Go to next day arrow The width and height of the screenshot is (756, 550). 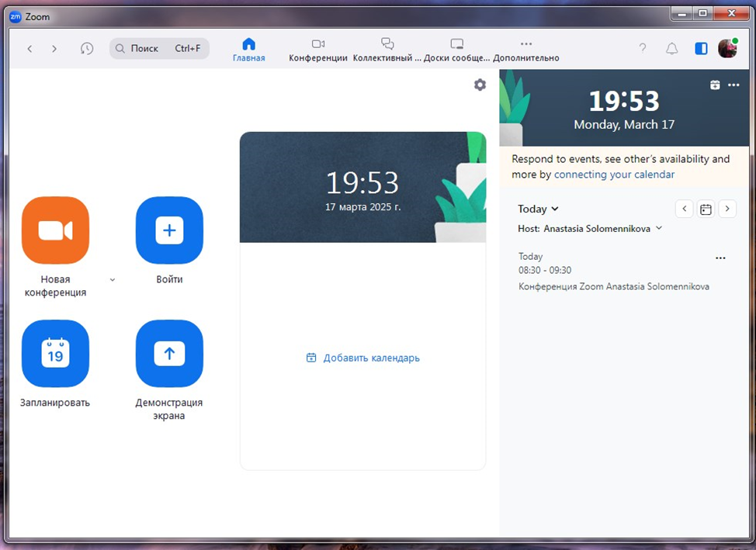(727, 209)
